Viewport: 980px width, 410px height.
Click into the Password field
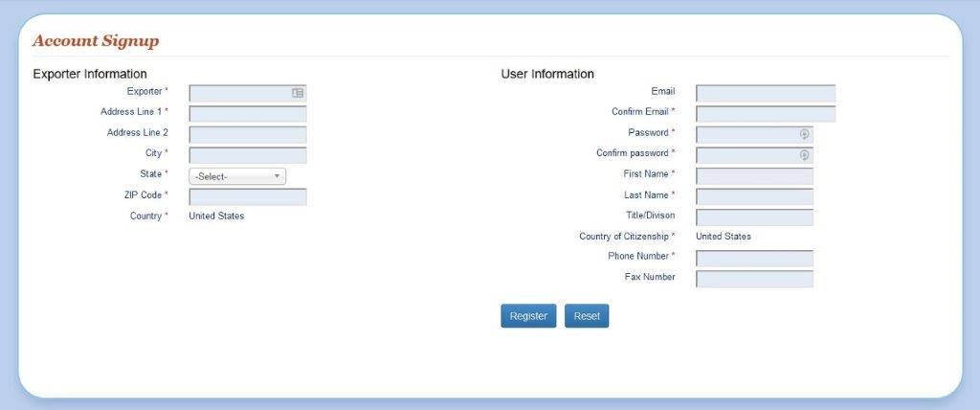(754, 134)
